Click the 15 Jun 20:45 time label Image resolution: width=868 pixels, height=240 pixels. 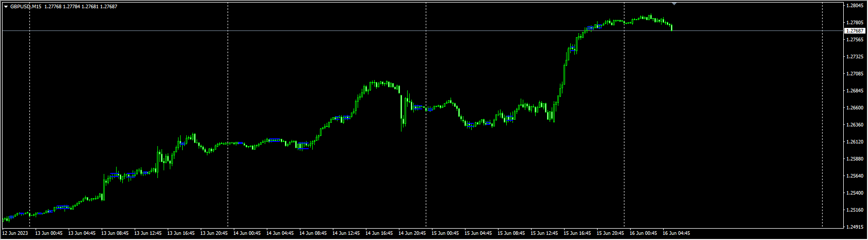click(610, 233)
